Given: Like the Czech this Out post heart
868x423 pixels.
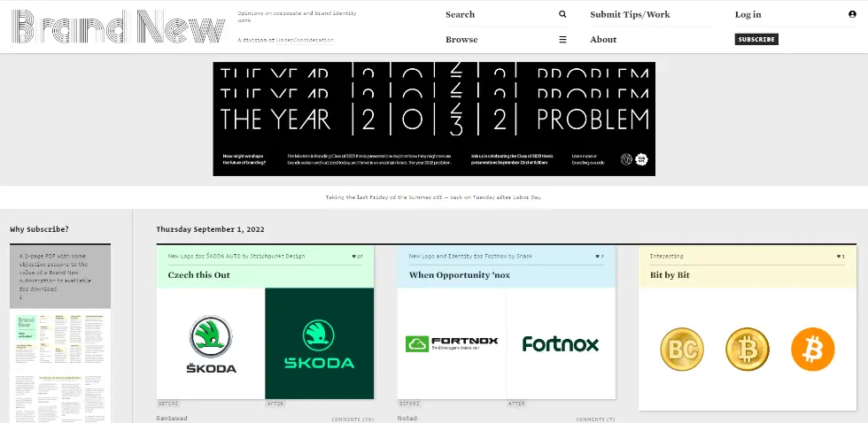Looking at the screenshot, I should pos(354,257).
